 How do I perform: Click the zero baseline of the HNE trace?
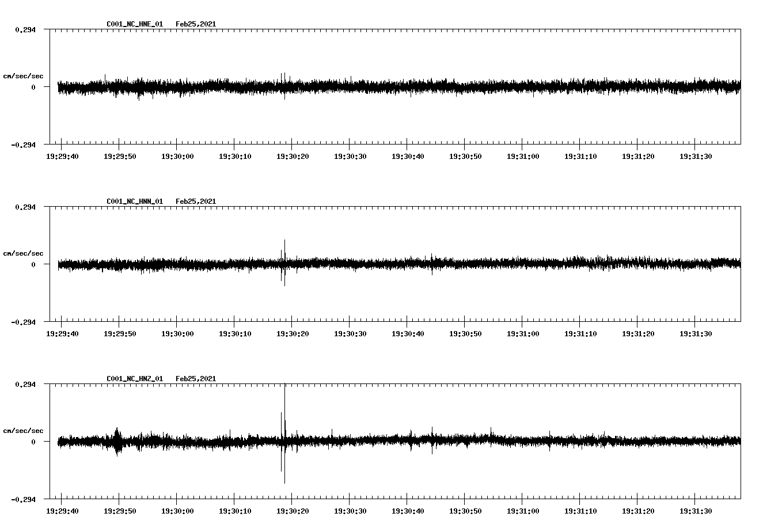click(346, 86)
